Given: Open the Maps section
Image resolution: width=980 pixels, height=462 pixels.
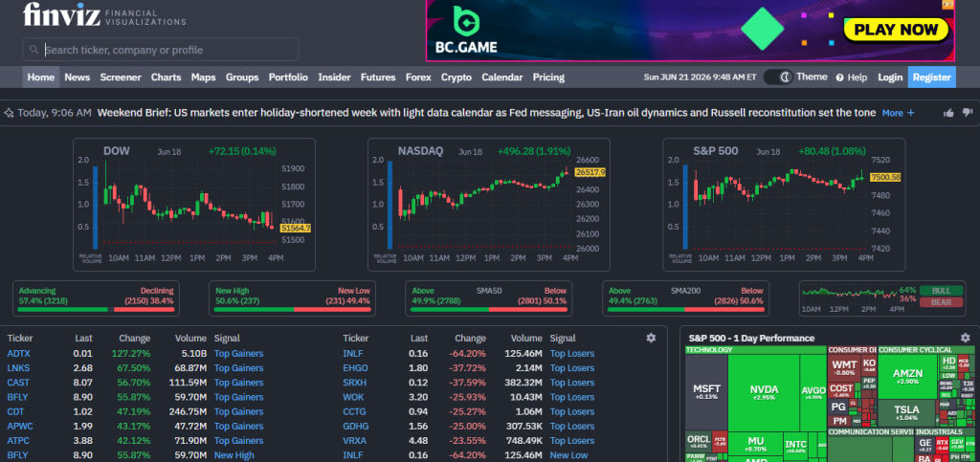Looking at the screenshot, I should (x=203, y=77).
